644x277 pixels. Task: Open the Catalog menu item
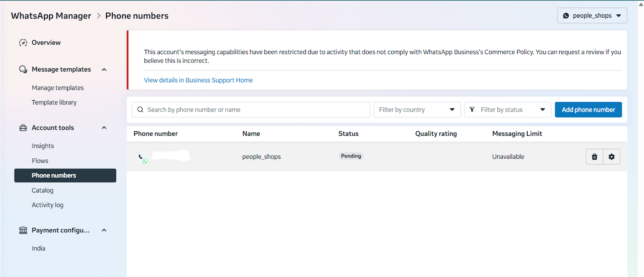43,191
